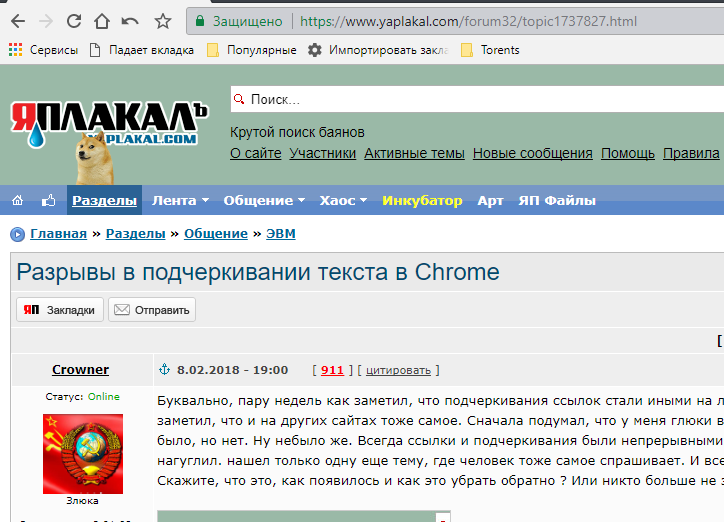
Task: Click the Закладки button
Action: [60, 310]
